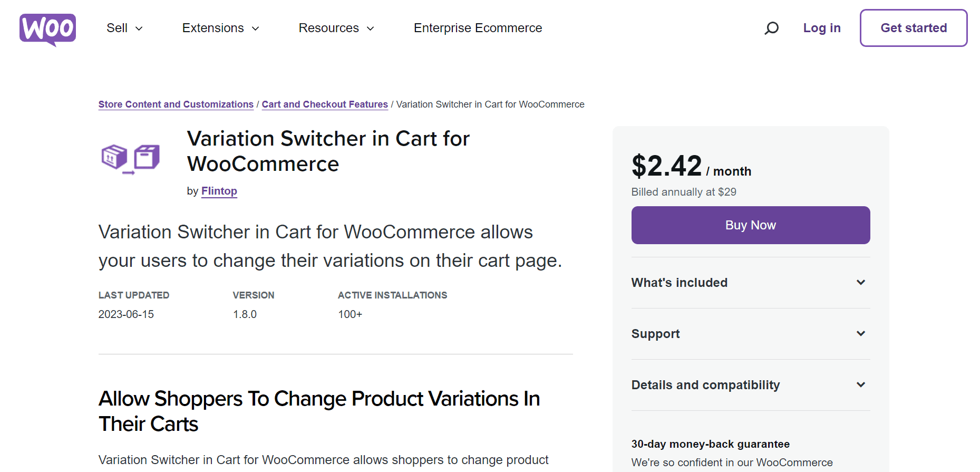This screenshot has height=472, width=980.
Task: Click the Log in link
Action: [x=821, y=28]
